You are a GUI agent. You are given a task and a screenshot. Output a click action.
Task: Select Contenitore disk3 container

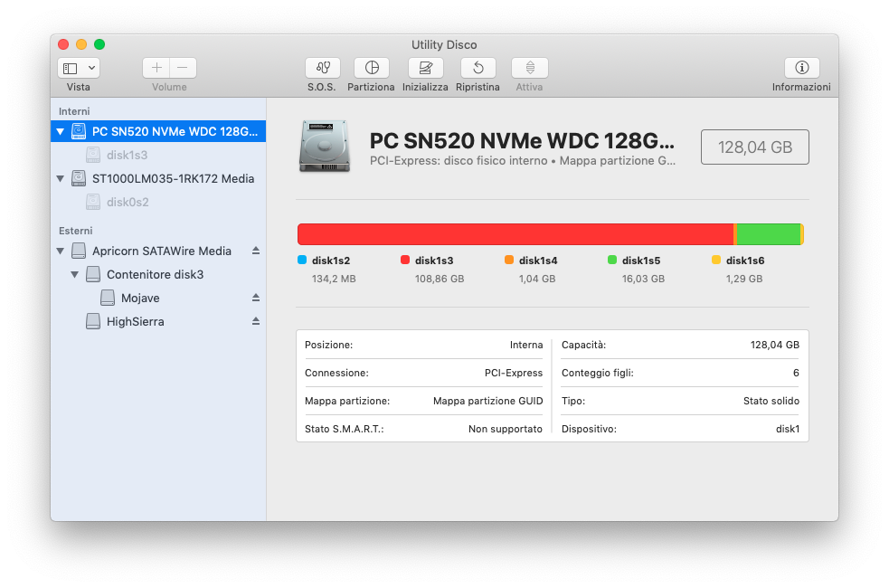click(158, 274)
